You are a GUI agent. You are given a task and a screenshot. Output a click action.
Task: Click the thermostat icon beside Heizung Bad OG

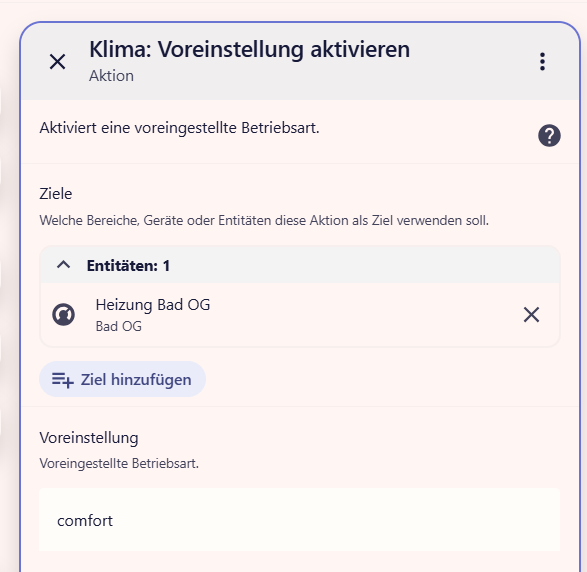(63, 314)
